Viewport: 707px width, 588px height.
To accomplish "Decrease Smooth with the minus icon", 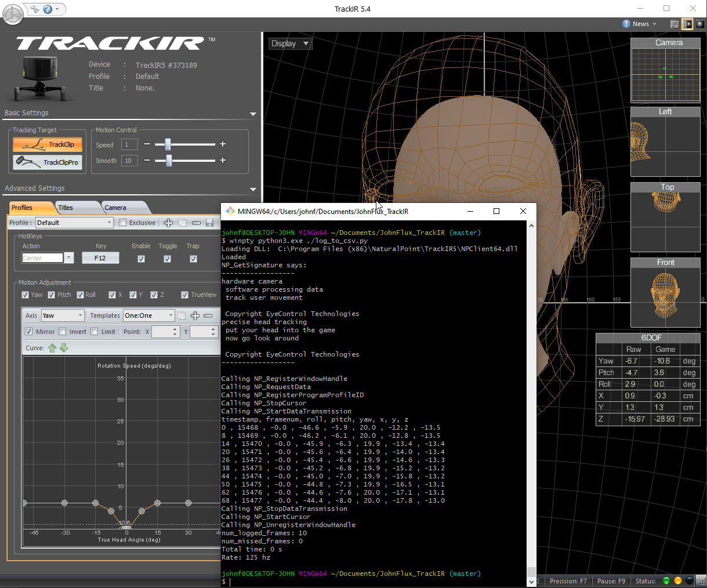I will [x=147, y=161].
